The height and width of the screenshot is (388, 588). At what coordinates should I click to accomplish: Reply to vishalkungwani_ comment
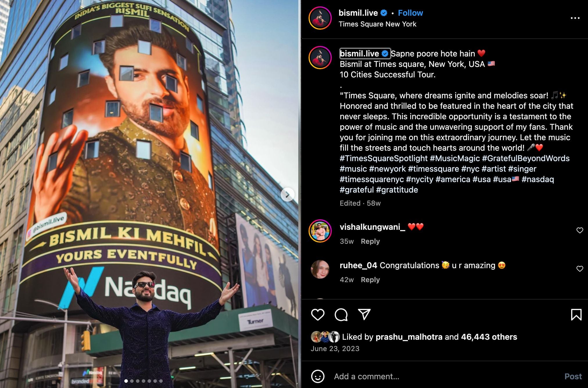[370, 241]
